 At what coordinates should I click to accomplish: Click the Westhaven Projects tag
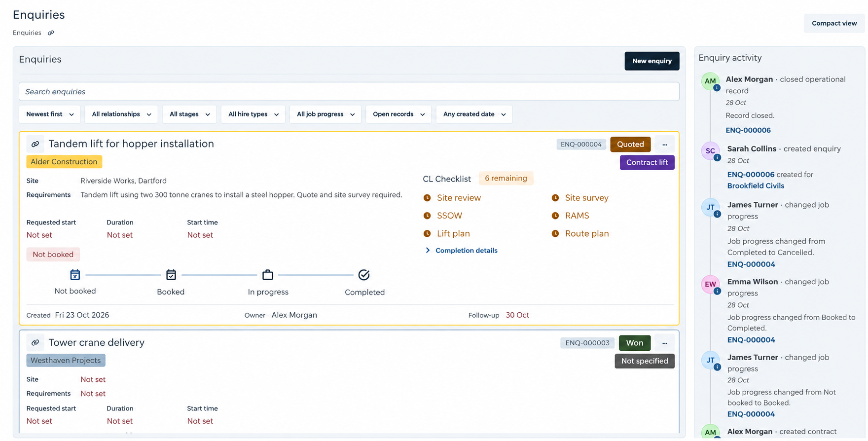pyautogui.click(x=66, y=361)
